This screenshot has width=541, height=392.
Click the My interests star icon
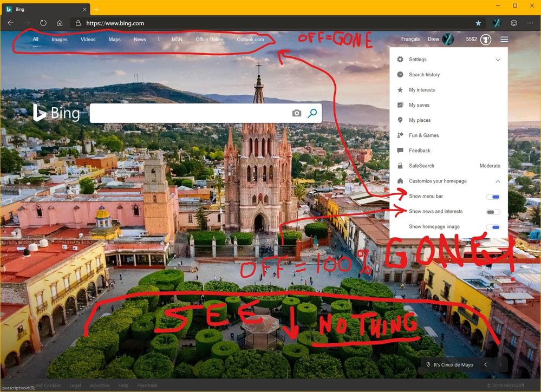(x=400, y=90)
